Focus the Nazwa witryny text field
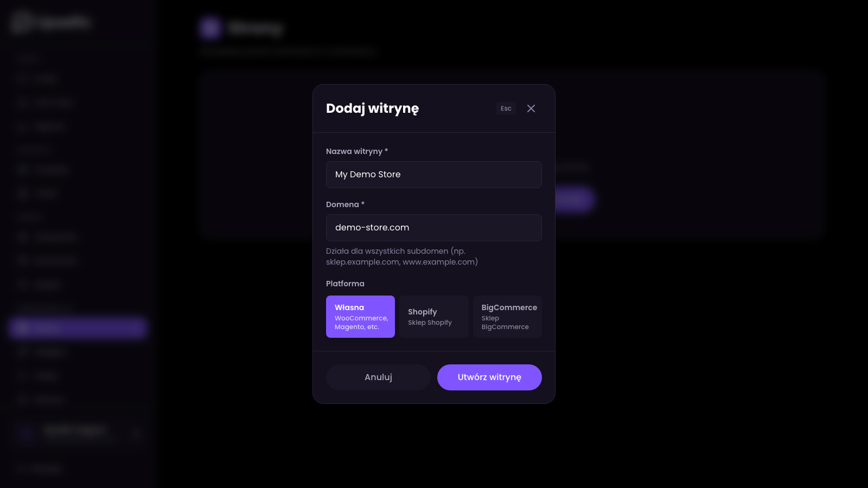 (433, 175)
